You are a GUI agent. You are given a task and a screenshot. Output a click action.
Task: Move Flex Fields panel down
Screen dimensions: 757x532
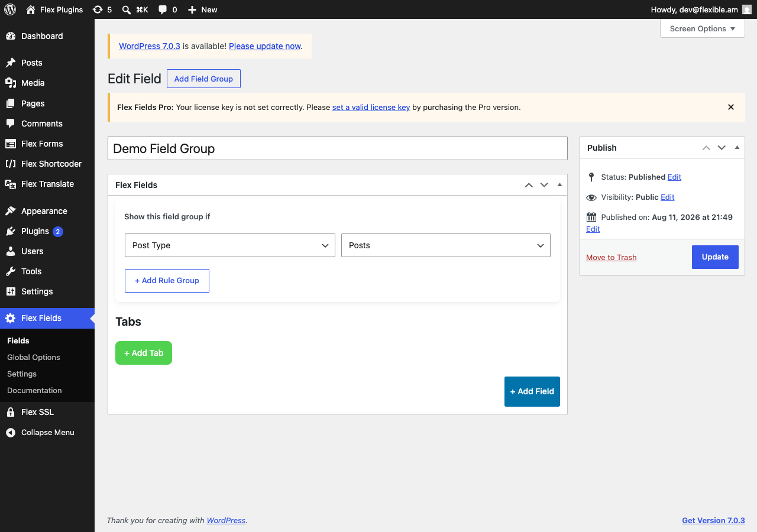544,185
